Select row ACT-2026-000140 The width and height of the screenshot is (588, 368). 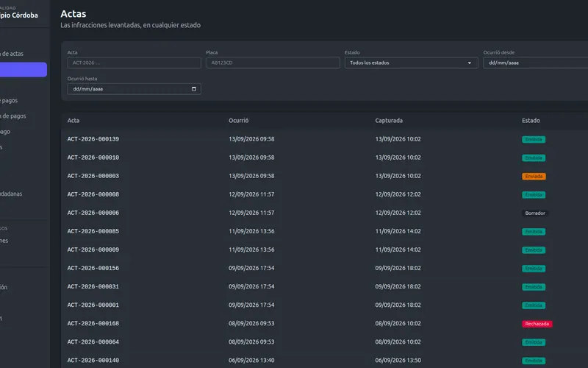tap(324, 360)
